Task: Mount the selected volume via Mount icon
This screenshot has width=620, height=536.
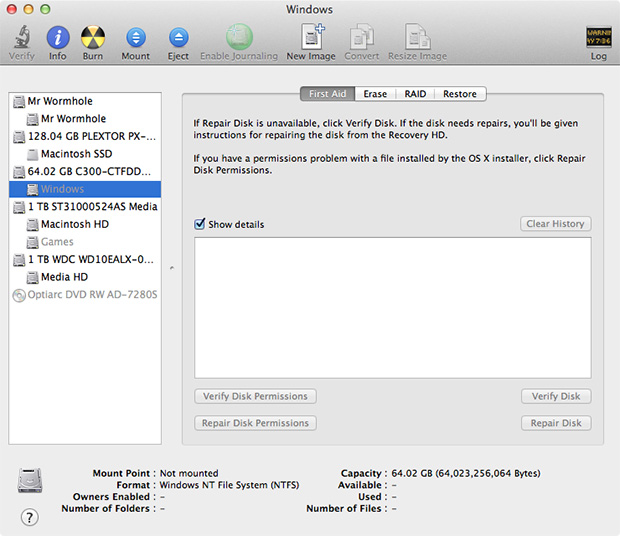Action: (x=136, y=38)
